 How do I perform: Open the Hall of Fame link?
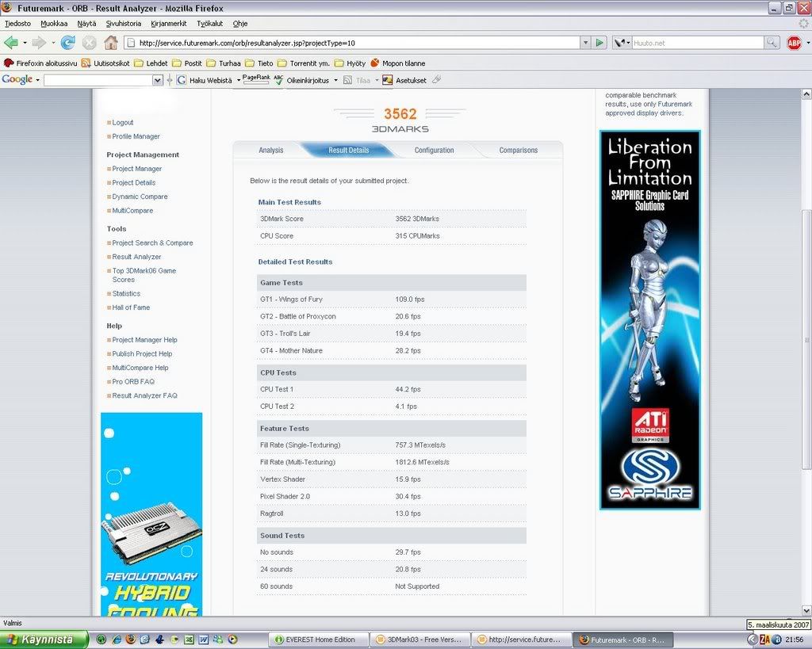click(x=131, y=307)
